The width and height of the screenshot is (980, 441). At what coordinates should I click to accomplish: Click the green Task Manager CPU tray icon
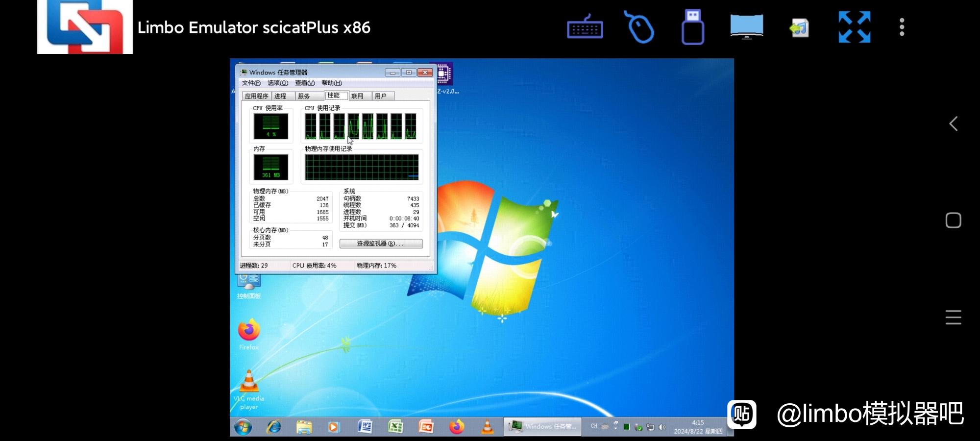pos(627,427)
